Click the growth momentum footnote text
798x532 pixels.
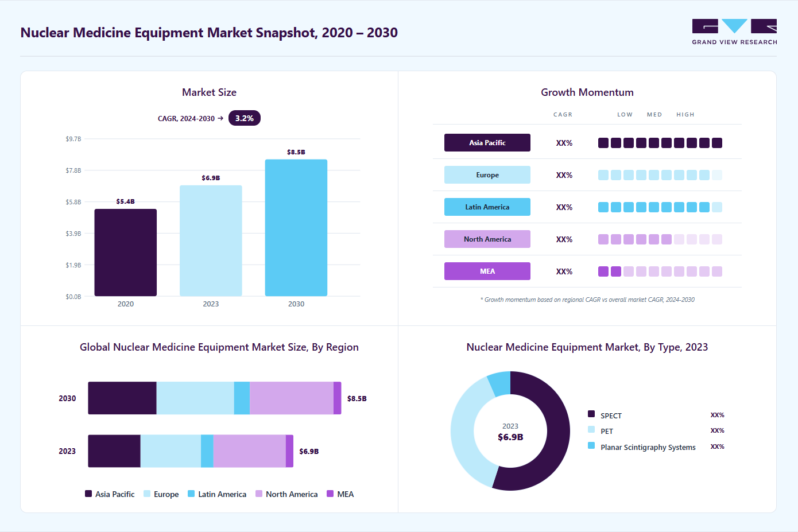tap(587, 300)
